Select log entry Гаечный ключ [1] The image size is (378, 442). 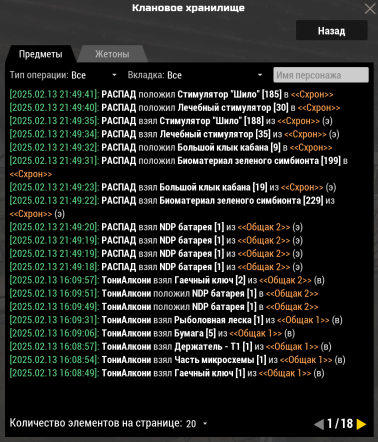click(167, 373)
